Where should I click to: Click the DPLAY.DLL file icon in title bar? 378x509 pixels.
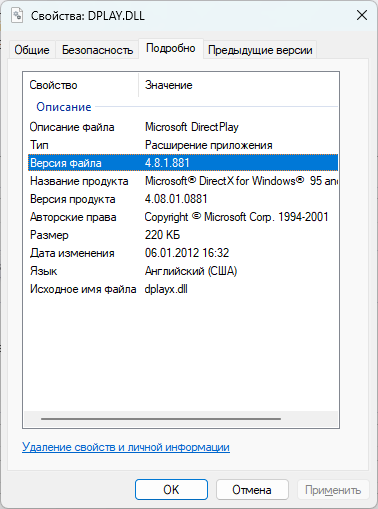click(x=17, y=15)
